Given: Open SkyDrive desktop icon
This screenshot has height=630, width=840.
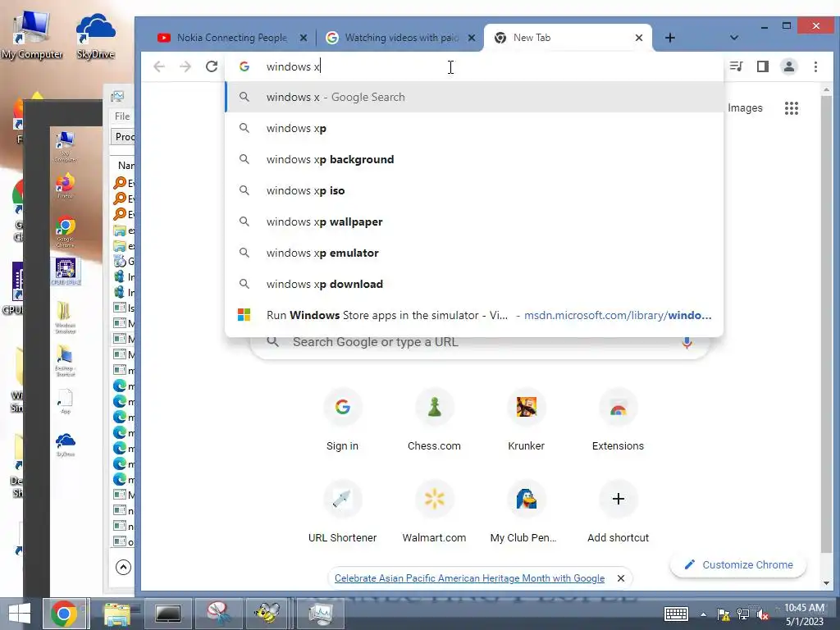Looking at the screenshot, I should pyautogui.click(x=95, y=34).
